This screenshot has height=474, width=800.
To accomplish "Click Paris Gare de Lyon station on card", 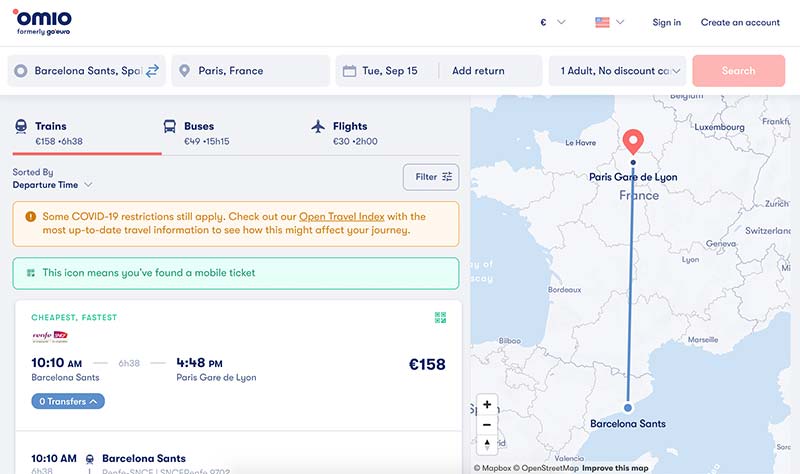I will coord(216,378).
